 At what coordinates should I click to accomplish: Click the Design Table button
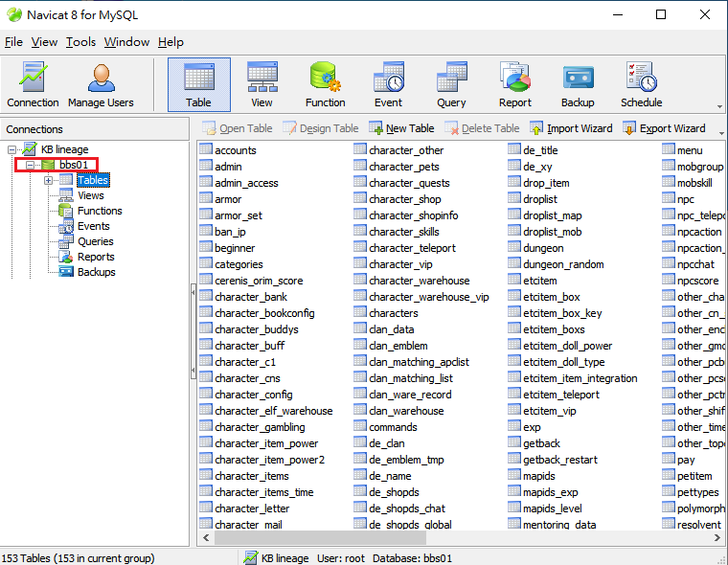click(320, 128)
